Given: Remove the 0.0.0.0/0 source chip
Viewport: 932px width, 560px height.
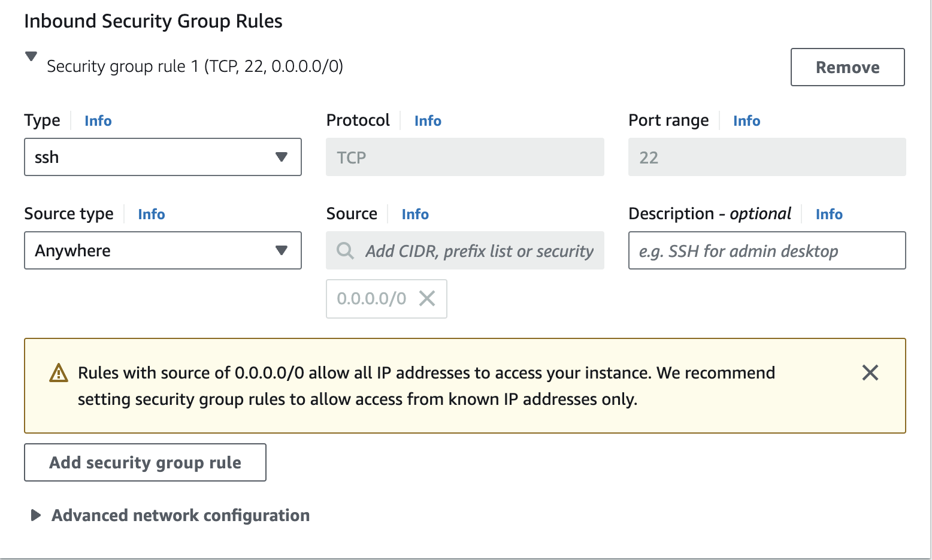Looking at the screenshot, I should pos(427,298).
